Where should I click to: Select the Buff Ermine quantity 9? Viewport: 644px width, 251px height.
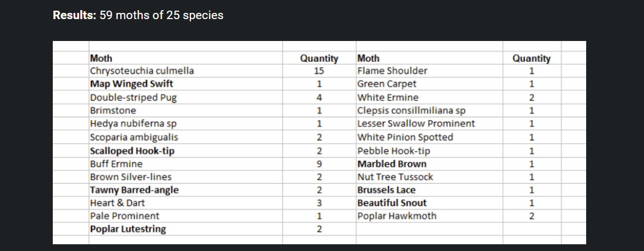coord(319,164)
